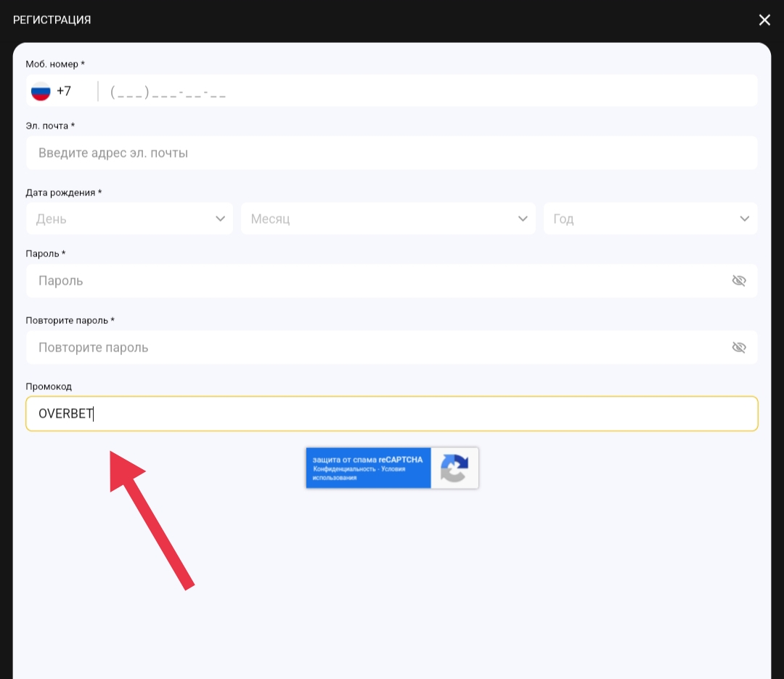Viewport: 784px width, 679px height.
Task: Click the Дата рождения label
Action: 63,192
